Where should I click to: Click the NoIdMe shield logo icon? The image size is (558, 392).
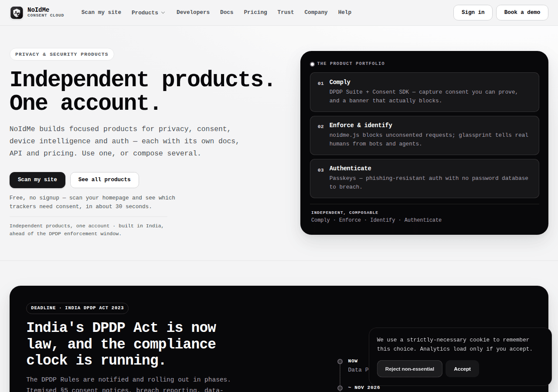coord(17,13)
